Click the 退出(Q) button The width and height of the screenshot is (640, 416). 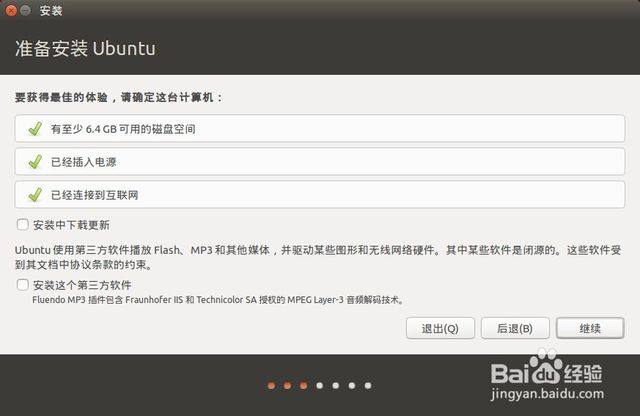440,328
